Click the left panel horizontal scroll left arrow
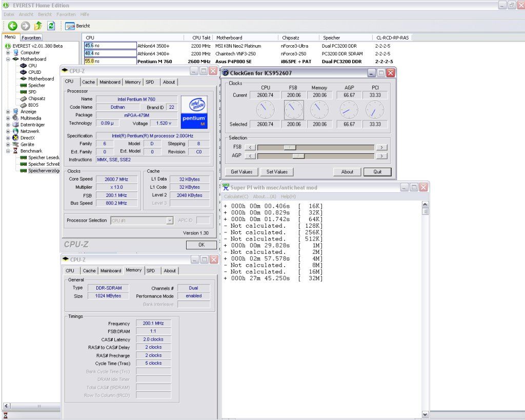Screen dimensions: 525x420 point(6,406)
